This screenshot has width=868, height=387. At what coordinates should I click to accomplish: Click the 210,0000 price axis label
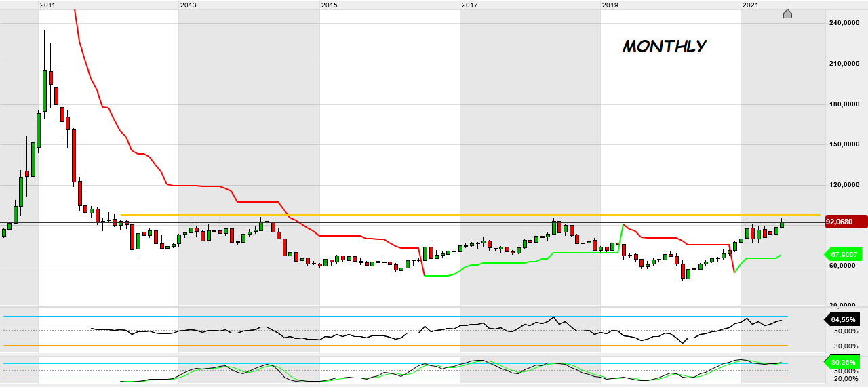pyautogui.click(x=845, y=64)
